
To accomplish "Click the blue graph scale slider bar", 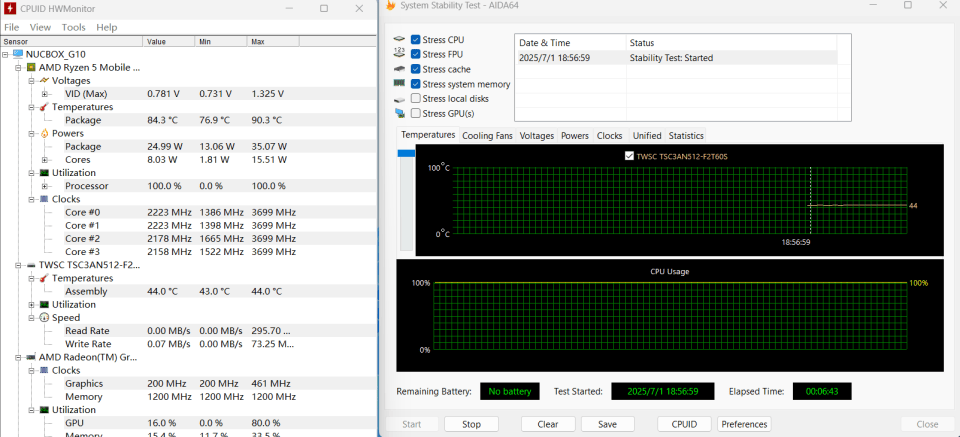I will pos(405,153).
